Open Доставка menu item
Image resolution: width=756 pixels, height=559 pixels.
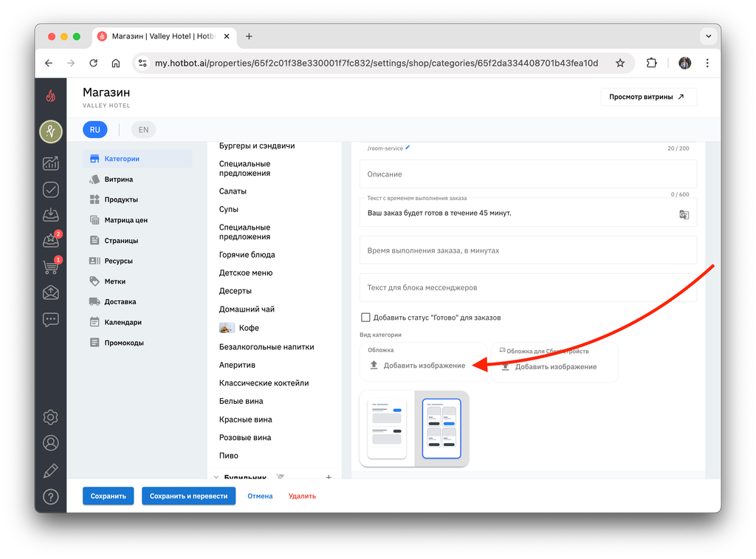point(137,302)
